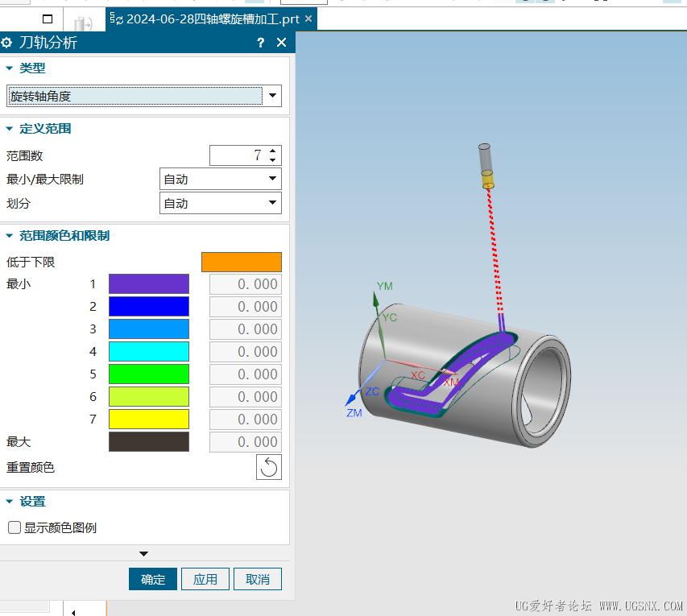687x616 pixels.
Task: Decrease 范围数 with the down arrow
Action: click(272, 160)
